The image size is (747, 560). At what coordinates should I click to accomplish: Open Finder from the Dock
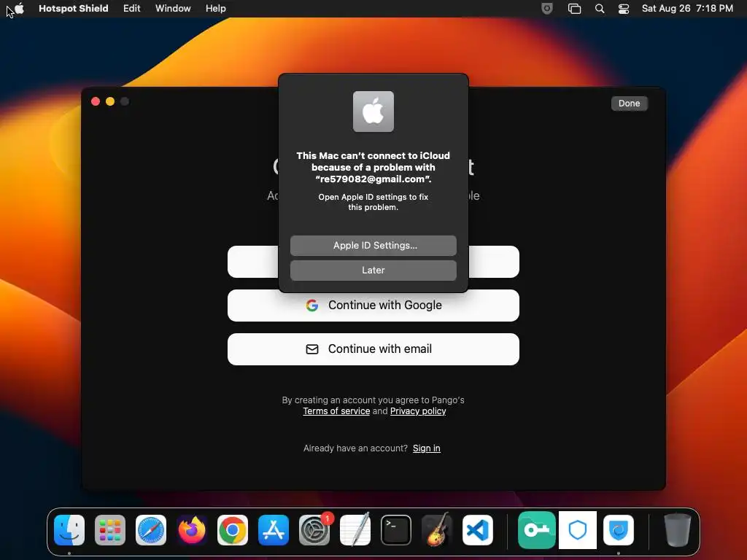(69, 530)
